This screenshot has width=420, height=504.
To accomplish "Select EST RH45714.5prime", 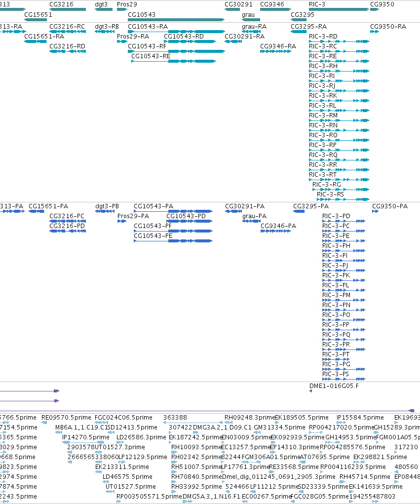I will 365,477.
